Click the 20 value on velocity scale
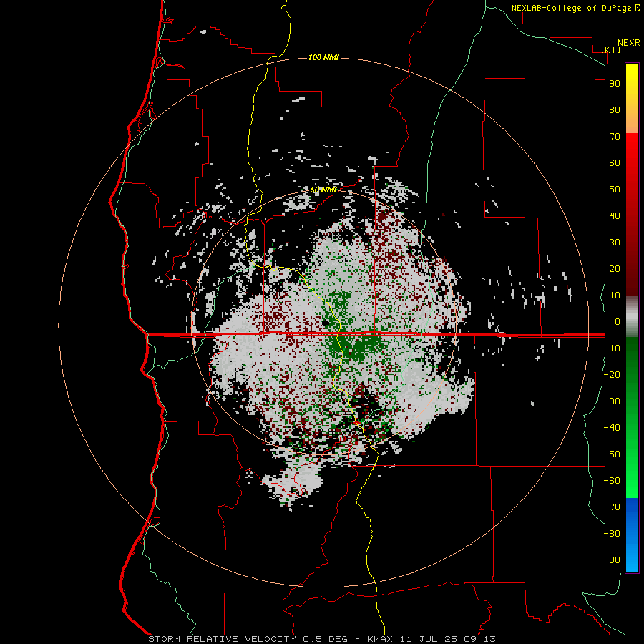 (615, 269)
